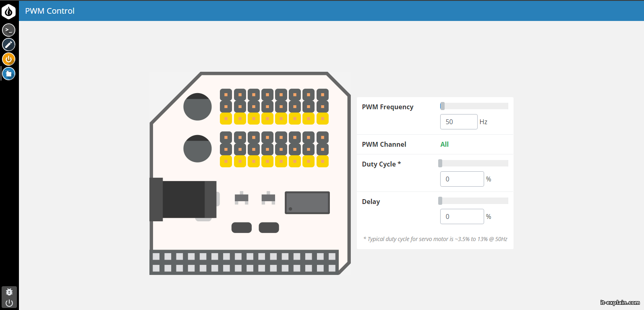Select the blue PWM Control app icon
The image size is (644, 310).
click(9, 74)
